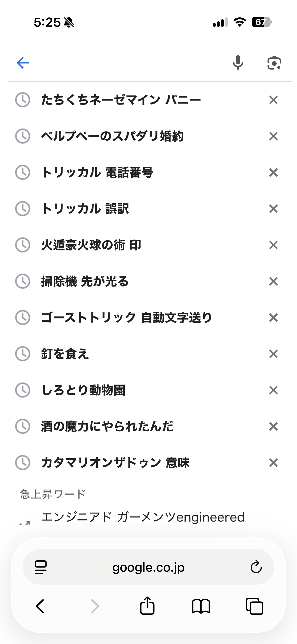The image size is (297, 644).
Task: Open 'カタマリオンザドゥン 意味' suggestion
Action: point(115,463)
